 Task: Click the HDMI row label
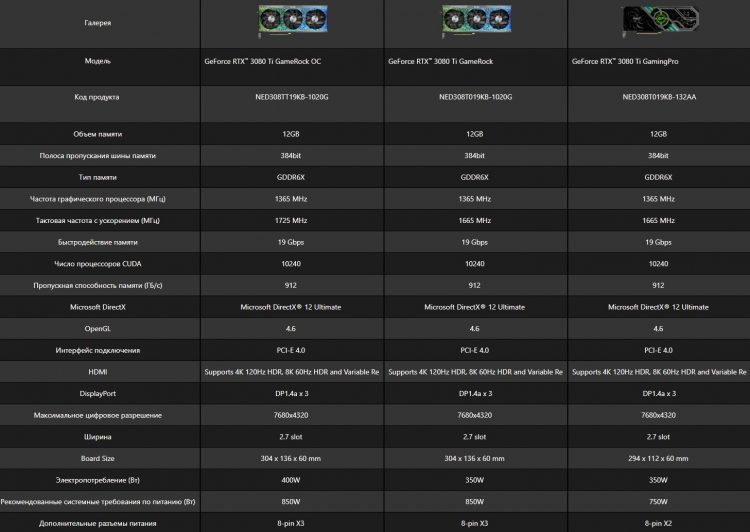coord(98,371)
